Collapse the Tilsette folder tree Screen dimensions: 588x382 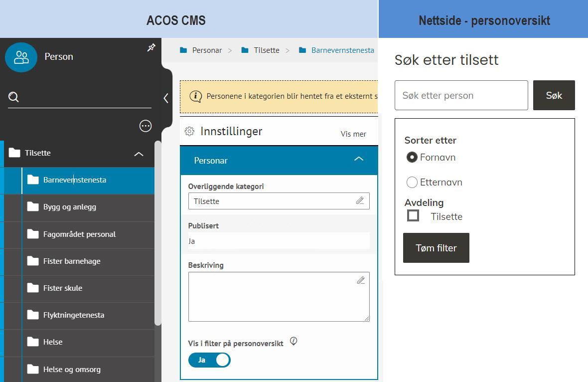coord(139,154)
